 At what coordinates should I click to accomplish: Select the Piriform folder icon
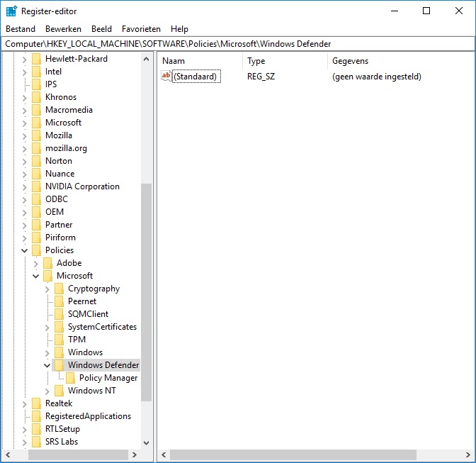[36, 238]
